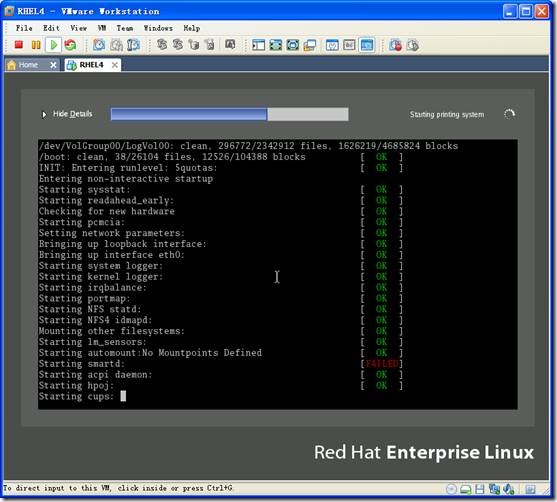
Task: Open the Edit menu
Action: click(x=51, y=28)
